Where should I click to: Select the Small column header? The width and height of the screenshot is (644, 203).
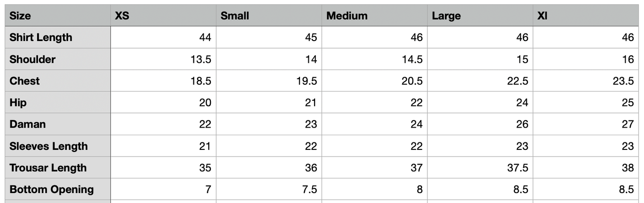point(269,16)
